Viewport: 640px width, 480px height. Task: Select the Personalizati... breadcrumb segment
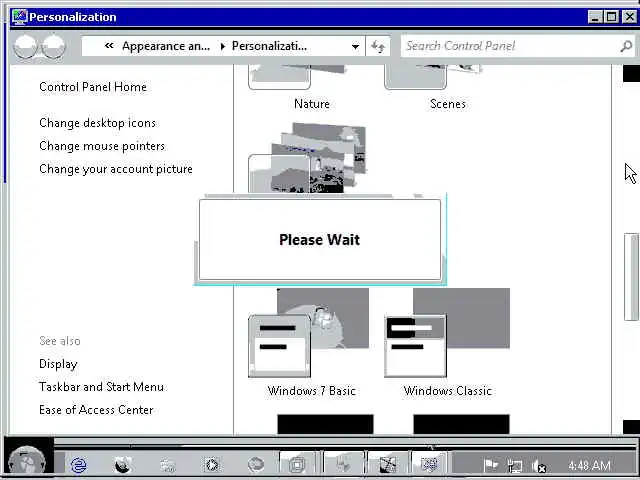tap(269, 46)
